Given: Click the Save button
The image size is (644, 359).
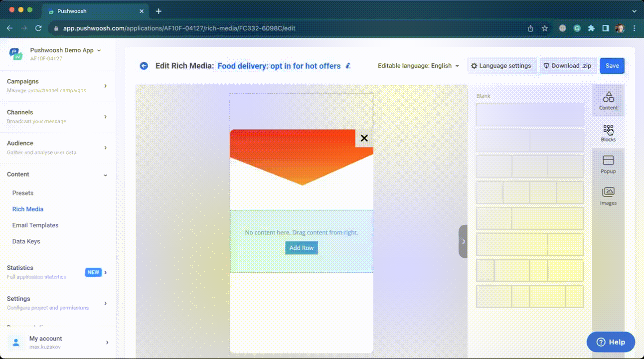Looking at the screenshot, I should (x=612, y=66).
